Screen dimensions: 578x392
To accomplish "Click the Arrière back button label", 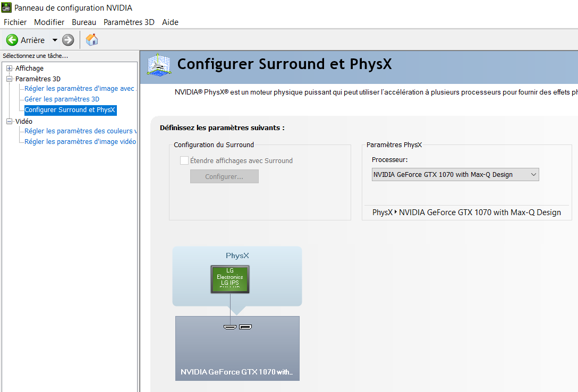I will (33, 40).
